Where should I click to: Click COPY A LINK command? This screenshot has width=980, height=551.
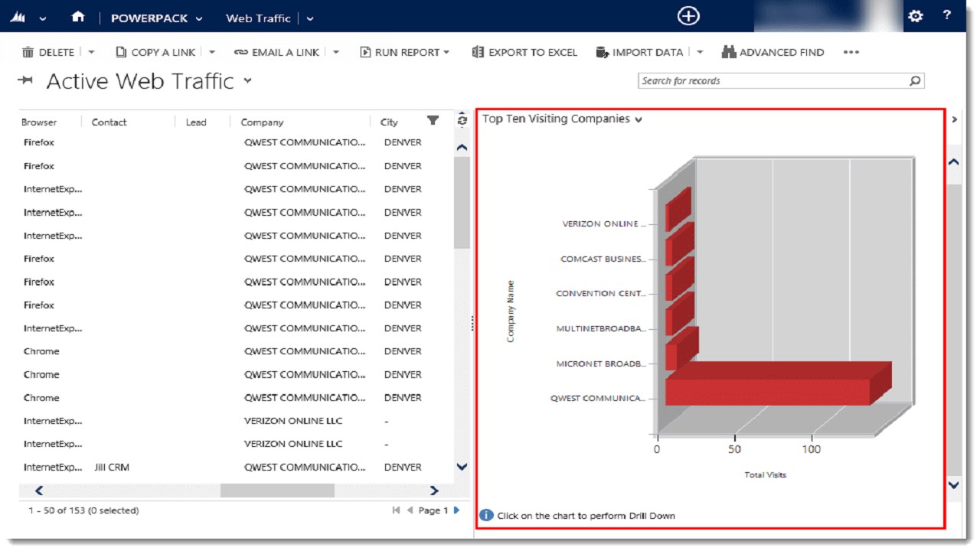[155, 52]
